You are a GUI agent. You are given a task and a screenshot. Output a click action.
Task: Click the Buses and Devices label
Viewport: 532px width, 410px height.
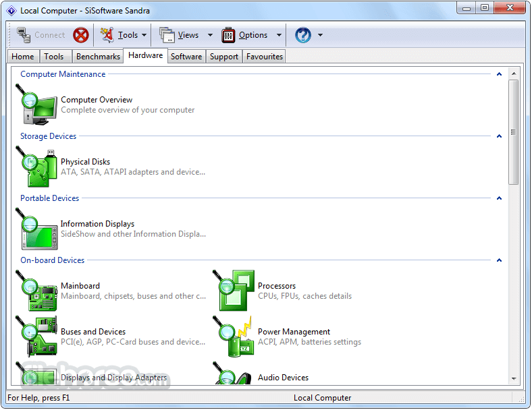[x=93, y=331]
